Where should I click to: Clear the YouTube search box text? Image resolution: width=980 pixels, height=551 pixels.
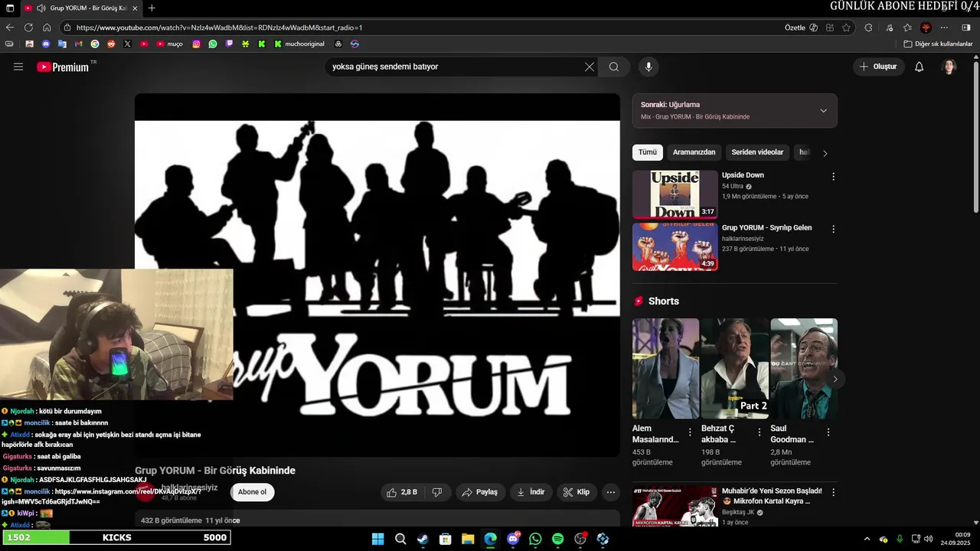click(590, 67)
